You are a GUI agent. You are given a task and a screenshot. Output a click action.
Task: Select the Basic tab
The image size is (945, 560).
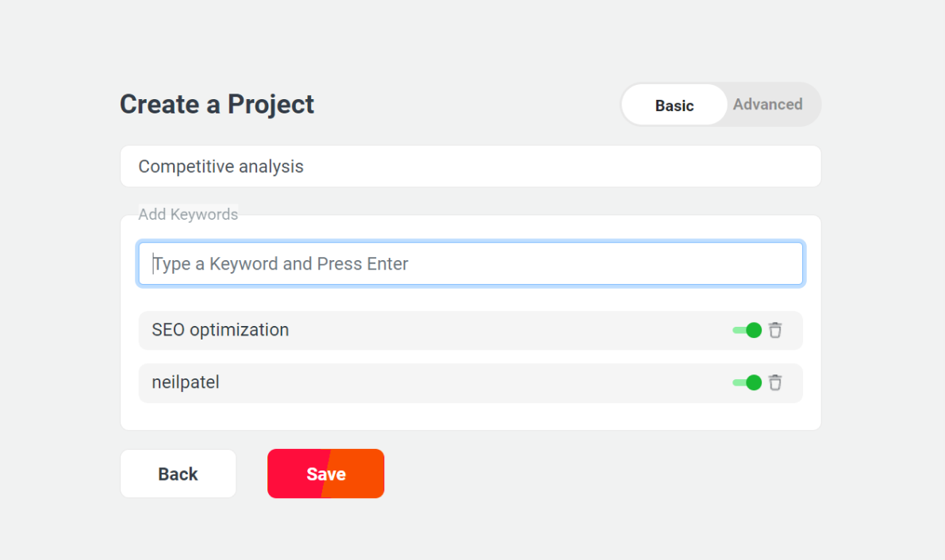click(x=674, y=105)
